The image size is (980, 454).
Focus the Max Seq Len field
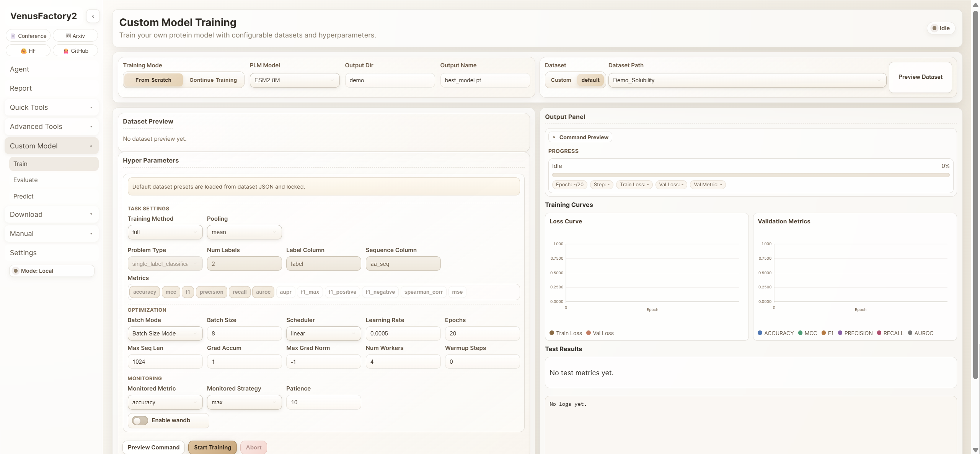[x=165, y=361]
